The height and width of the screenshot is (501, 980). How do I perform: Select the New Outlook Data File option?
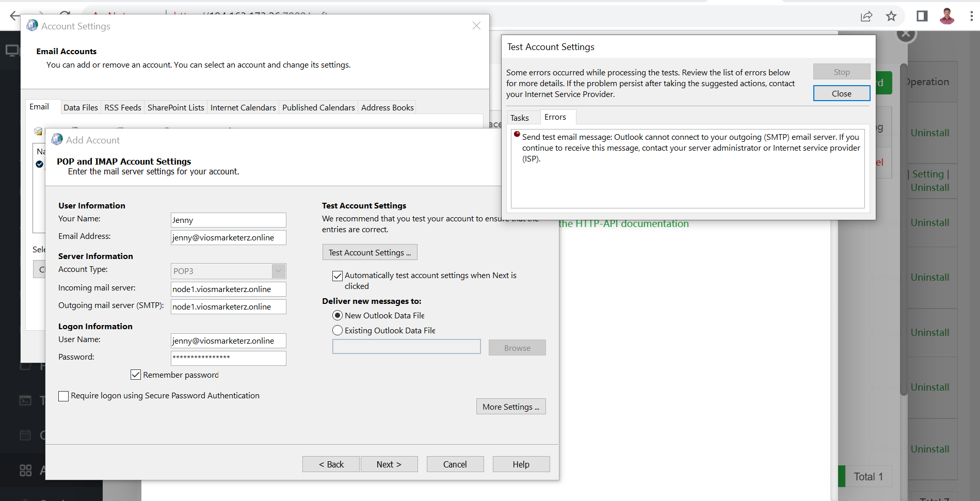pyautogui.click(x=338, y=315)
